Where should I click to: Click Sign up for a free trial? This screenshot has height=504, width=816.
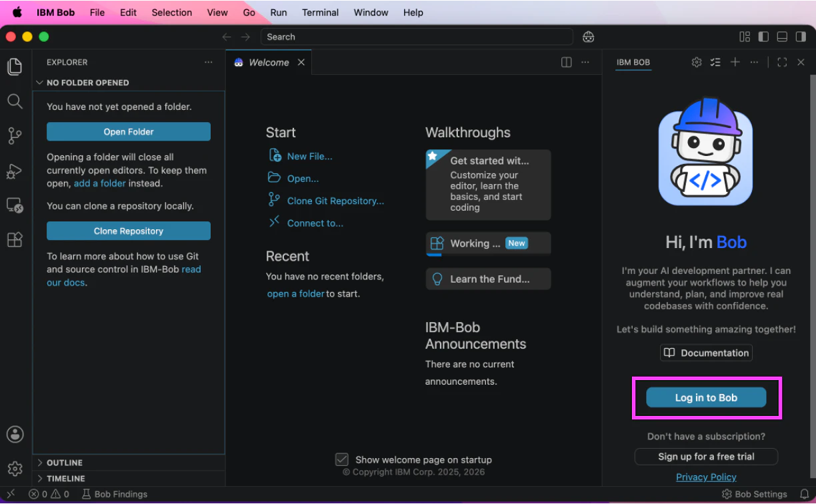click(x=706, y=457)
